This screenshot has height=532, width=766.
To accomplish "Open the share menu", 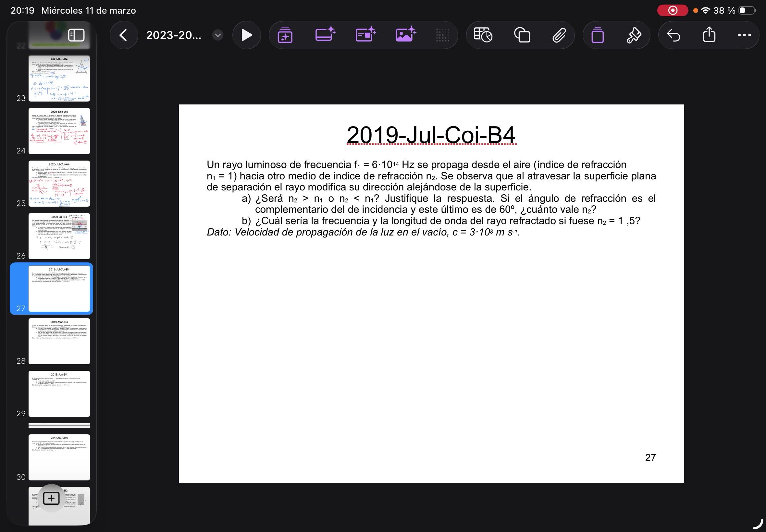I will 709,35.
